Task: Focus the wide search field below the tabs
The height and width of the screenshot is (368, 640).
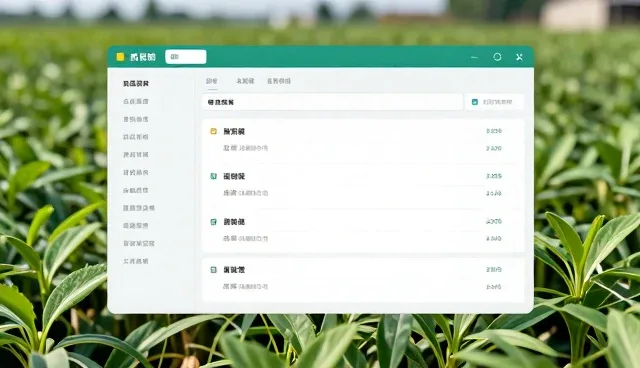Action: [x=332, y=102]
